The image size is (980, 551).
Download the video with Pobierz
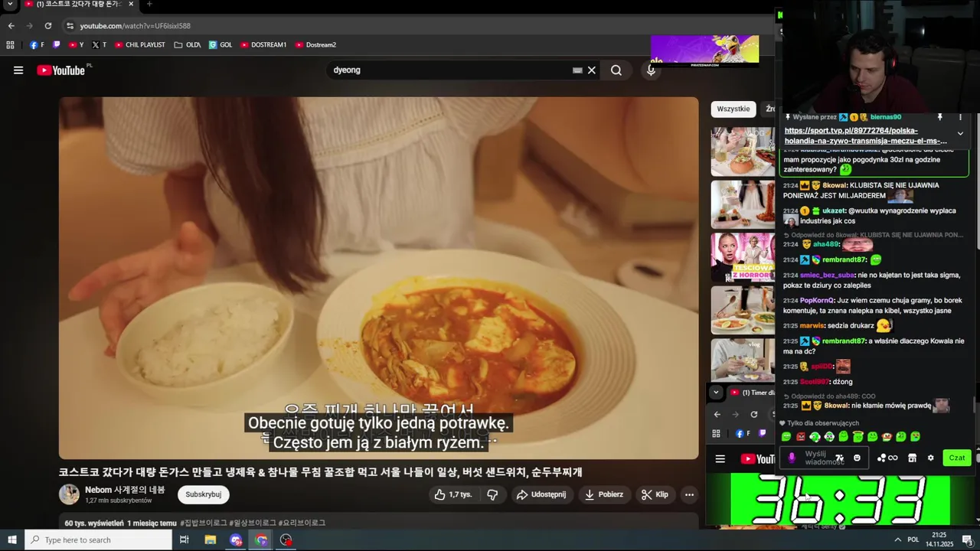tap(603, 494)
